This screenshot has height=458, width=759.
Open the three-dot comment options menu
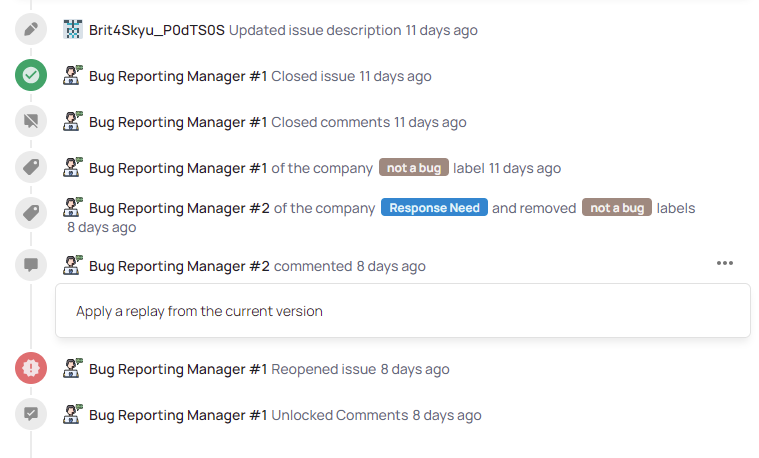pos(725,264)
